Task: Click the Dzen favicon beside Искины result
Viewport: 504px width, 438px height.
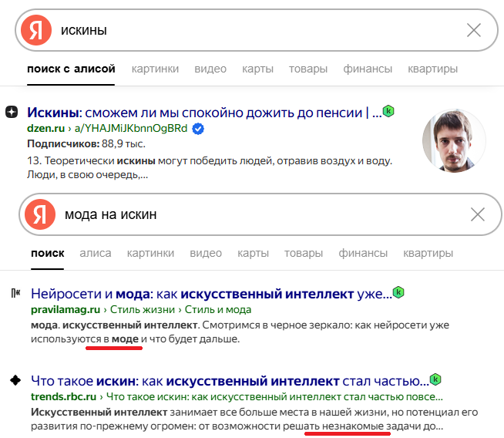Action: click(12, 112)
